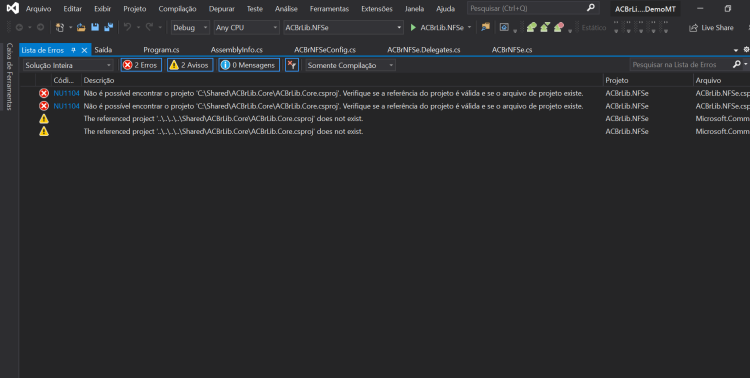Switch to the ACBrNFSe.cs tab
Viewport: 750px width, 378px height.
[512, 50]
